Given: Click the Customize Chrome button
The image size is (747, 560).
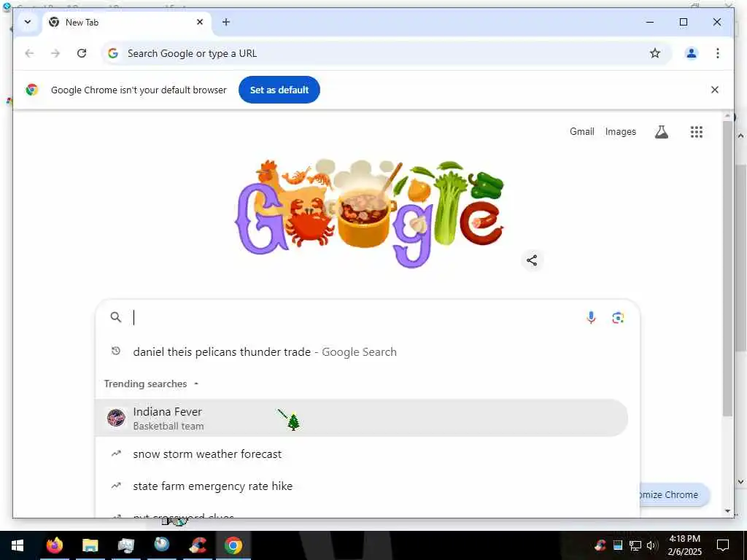Looking at the screenshot, I should coord(674,495).
